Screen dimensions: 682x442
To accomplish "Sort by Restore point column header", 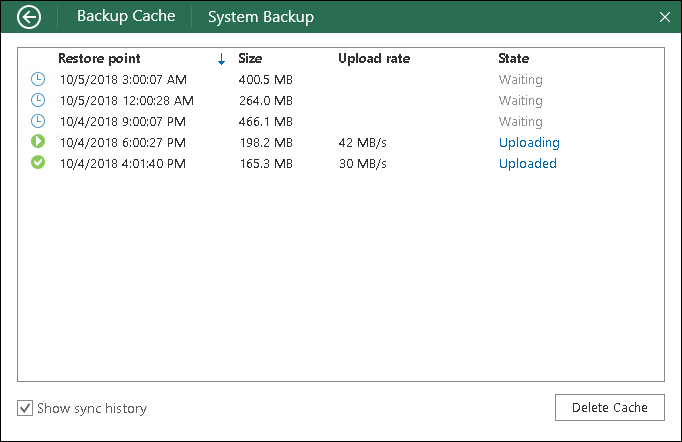I will (x=99, y=58).
